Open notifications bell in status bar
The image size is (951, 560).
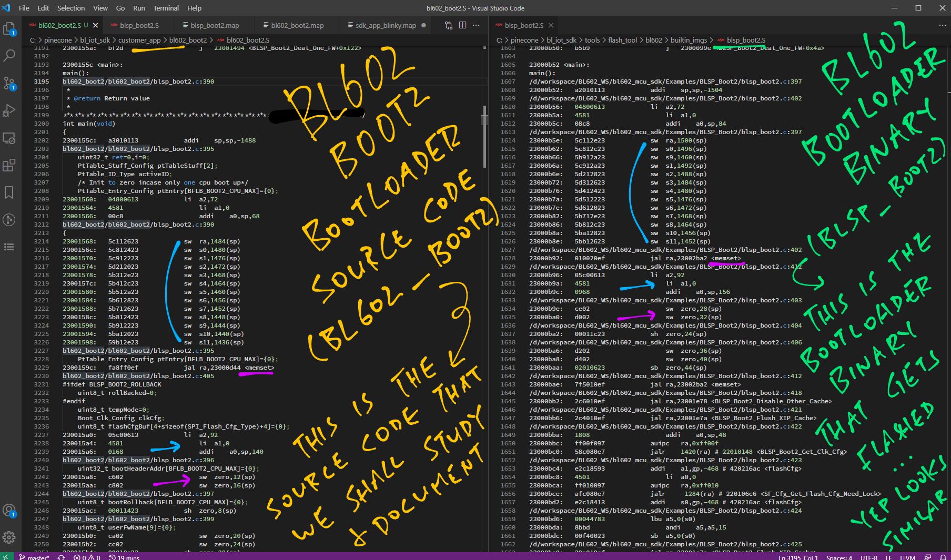point(943,557)
